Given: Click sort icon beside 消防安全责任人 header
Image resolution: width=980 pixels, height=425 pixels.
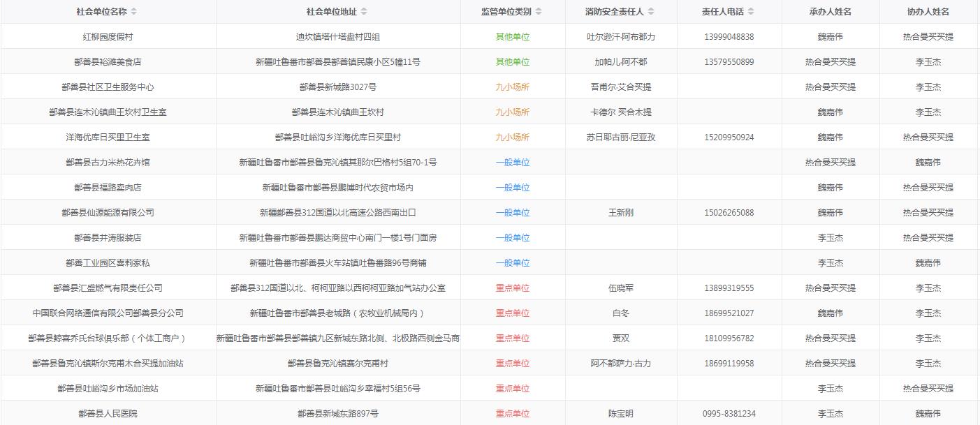Looking at the screenshot, I should pos(651,12).
